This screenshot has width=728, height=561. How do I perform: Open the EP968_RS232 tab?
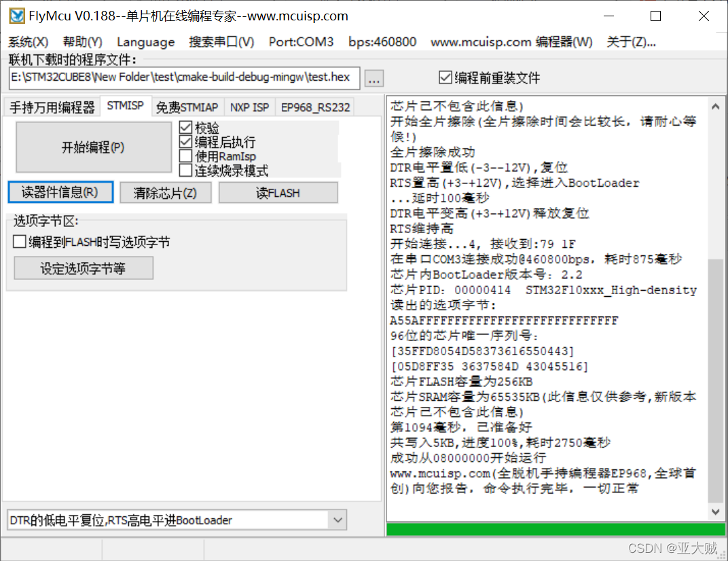315,107
